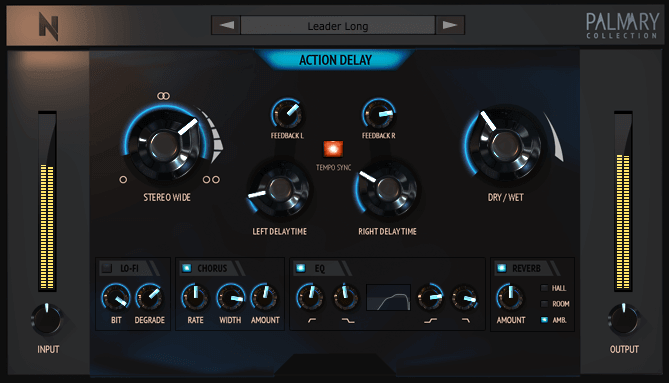Image resolution: width=669 pixels, height=383 pixels.
Task: Click the tab at the bottom center of the panel
Action: 335,365
